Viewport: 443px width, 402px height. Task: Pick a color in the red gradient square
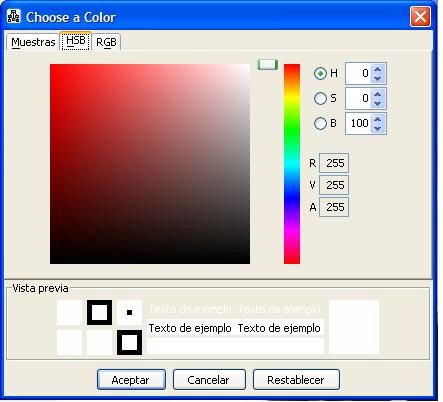point(150,164)
